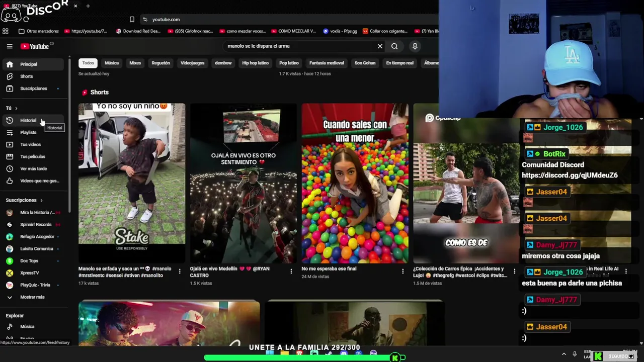Open the Cuando sales con una menor short

pyautogui.click(x=355, y=183)
